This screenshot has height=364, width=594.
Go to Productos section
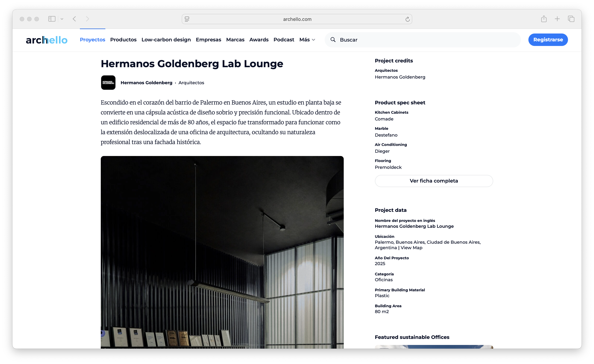123,40
